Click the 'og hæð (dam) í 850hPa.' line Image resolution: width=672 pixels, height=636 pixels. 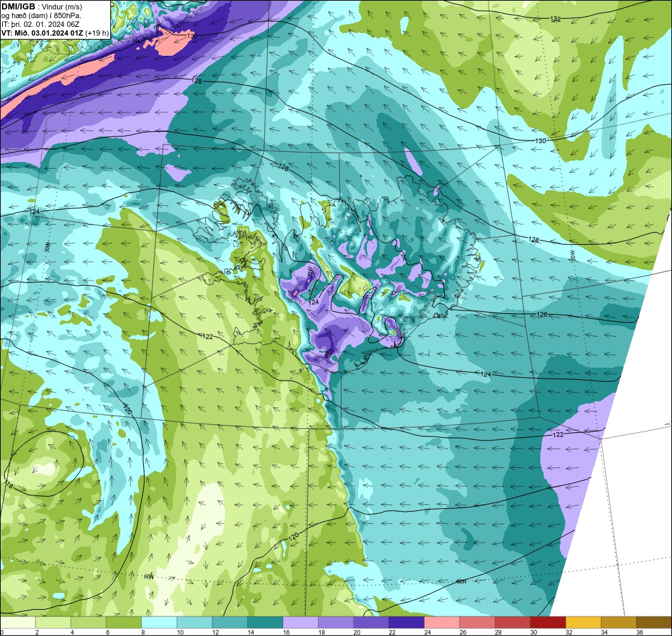(x=42, y=15)
